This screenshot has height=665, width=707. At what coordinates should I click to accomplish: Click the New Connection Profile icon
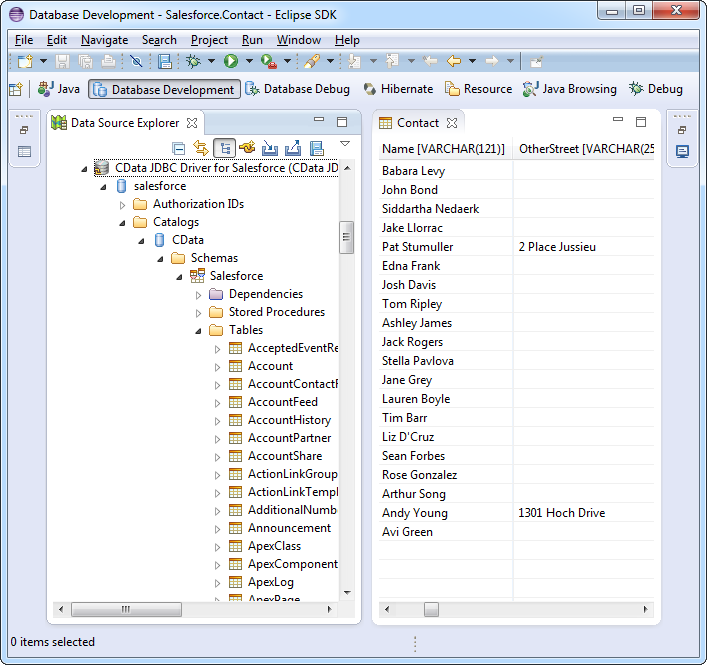point(247,148)
